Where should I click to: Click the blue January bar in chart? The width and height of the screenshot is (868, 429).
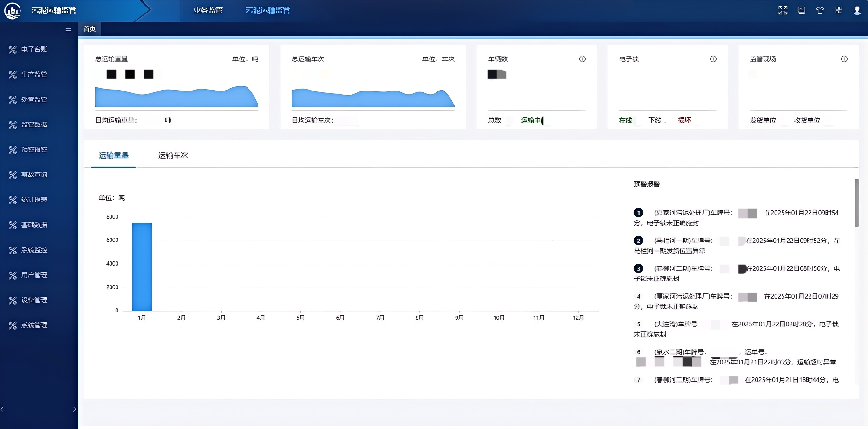click(142, 266)
